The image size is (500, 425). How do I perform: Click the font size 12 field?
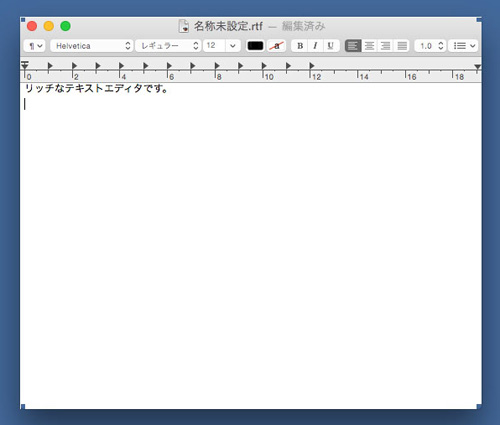[x=214, y=46]
